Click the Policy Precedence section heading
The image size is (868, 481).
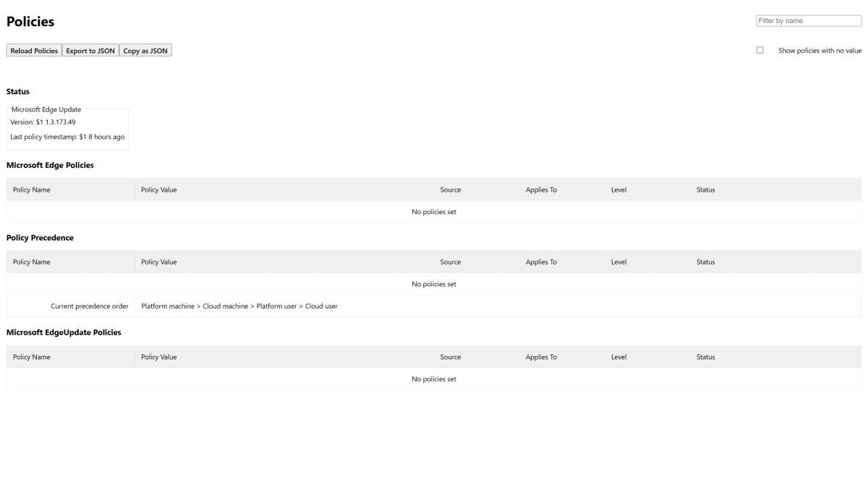[x=40, y=238]
